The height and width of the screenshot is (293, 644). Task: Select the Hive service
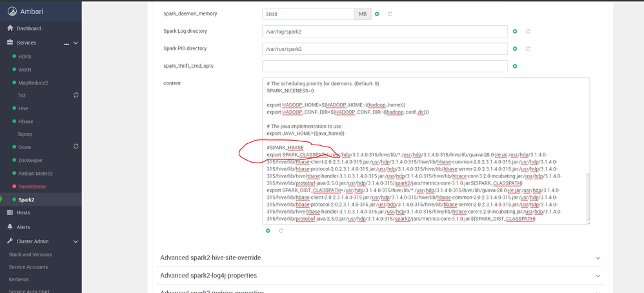click(x=23, y=108)
